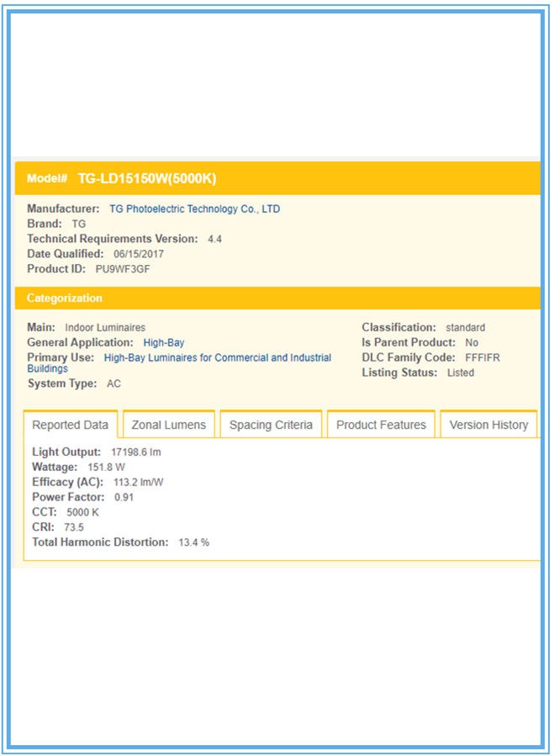Select wattage value 151.8 W
Viewport: 555px width, 756px height.
[106, 468]
